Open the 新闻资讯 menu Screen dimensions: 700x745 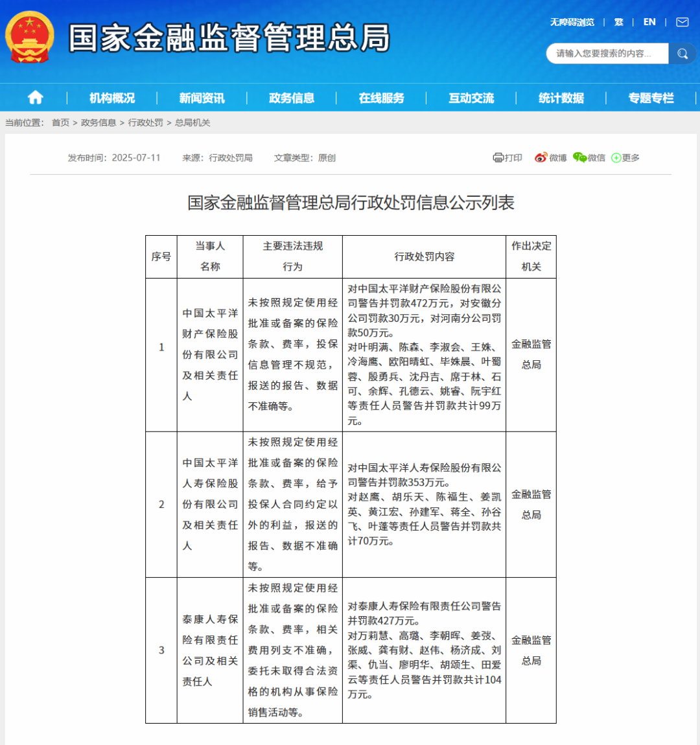point(202,98)
